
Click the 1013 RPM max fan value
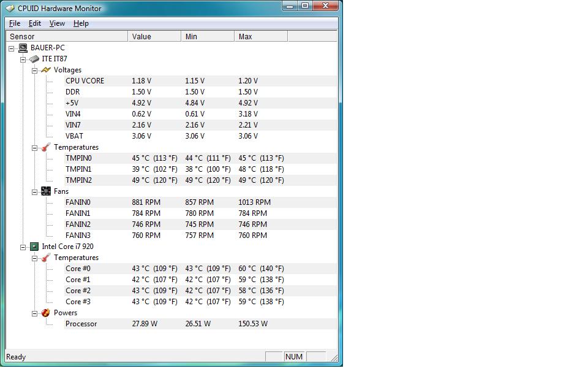255,202
